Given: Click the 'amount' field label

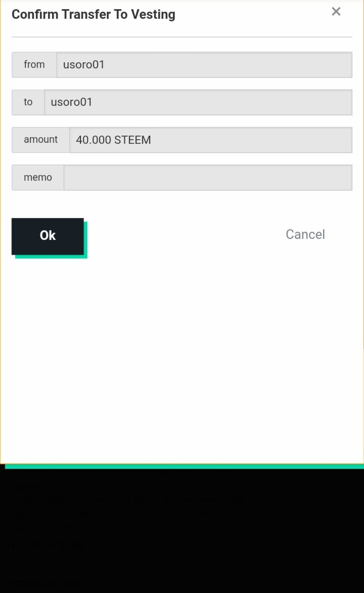Looking at the screenshot, I should point(41,140).
